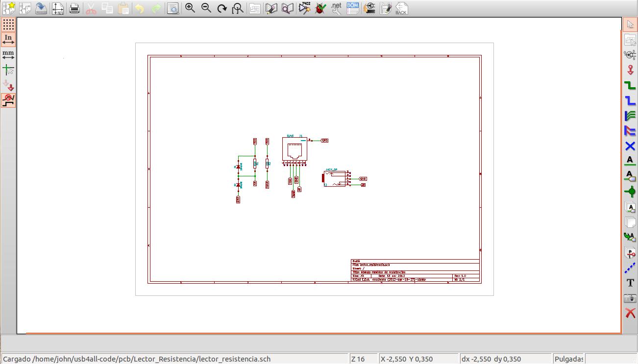638x364 pixels.
Task: Switch units to millimeters
Action: [x=8, y=55]
